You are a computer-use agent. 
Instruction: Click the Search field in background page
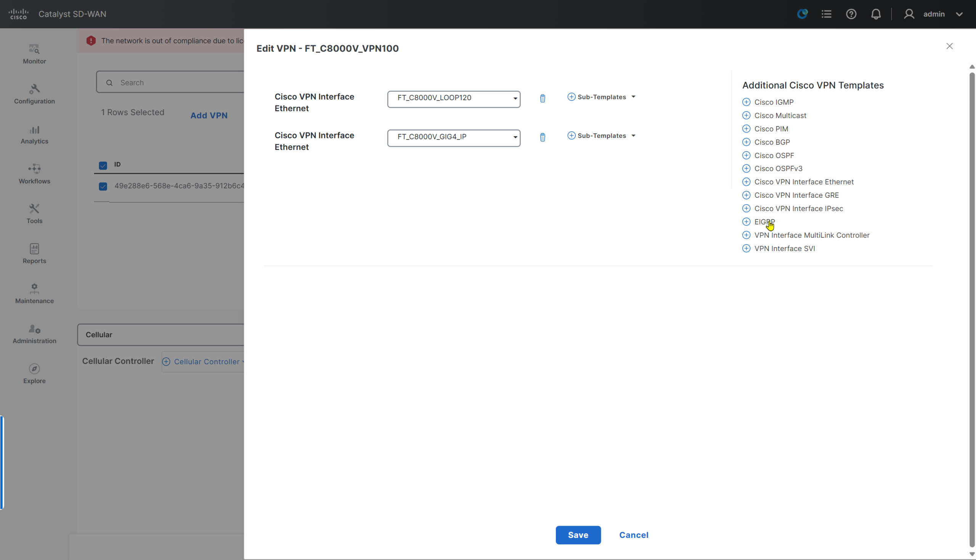(170, 82)
